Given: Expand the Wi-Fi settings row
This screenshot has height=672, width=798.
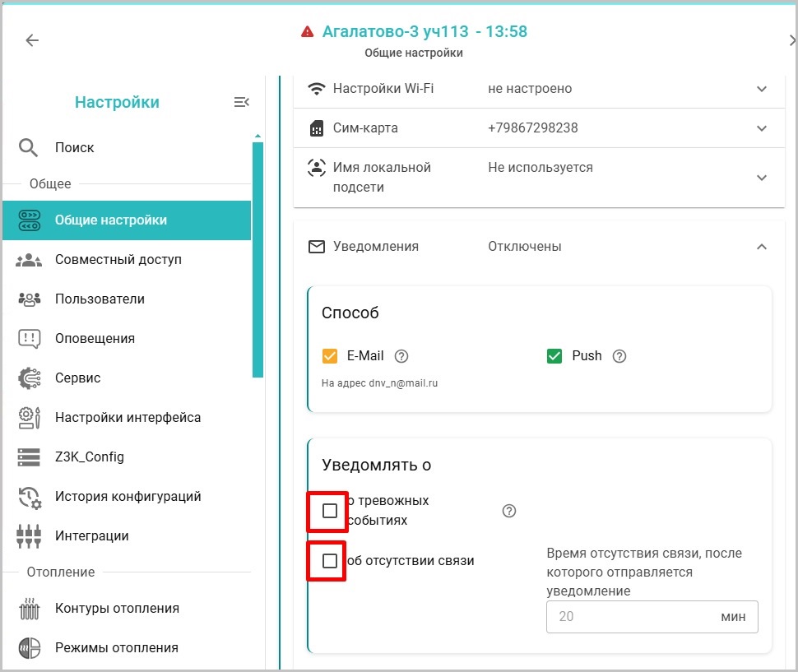Looking at the screenshot, I should [x=762, y=89].
